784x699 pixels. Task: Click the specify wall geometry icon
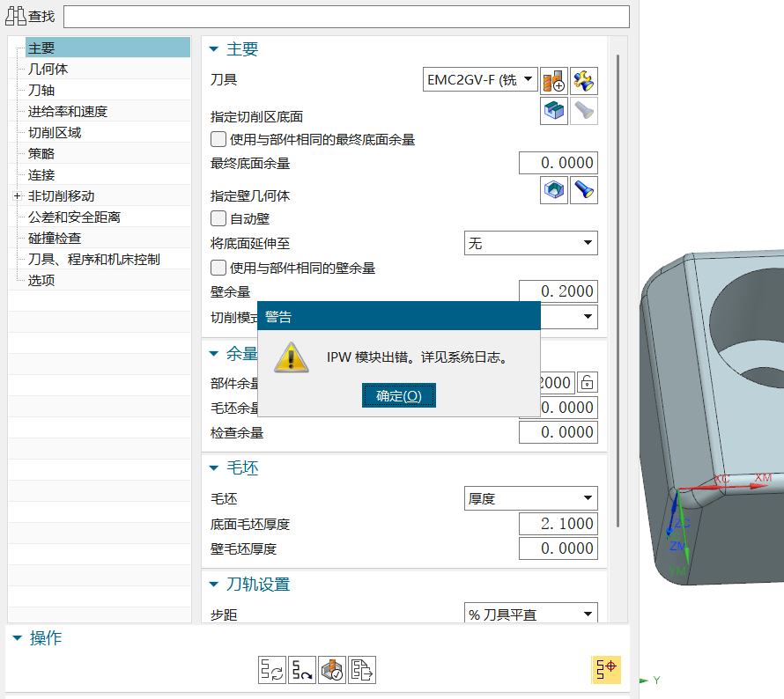click(x=554, y=190)
